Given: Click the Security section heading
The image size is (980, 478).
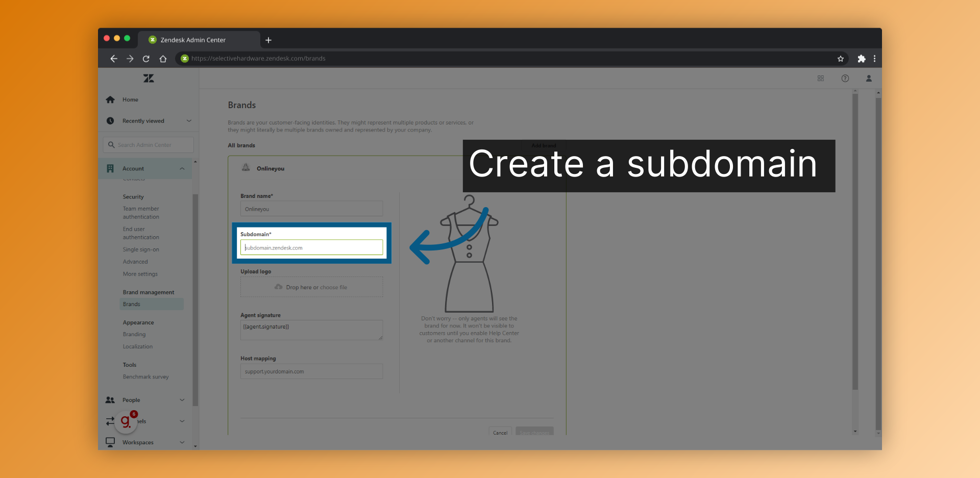Looking at the screenshot, I should pos(133,197).
